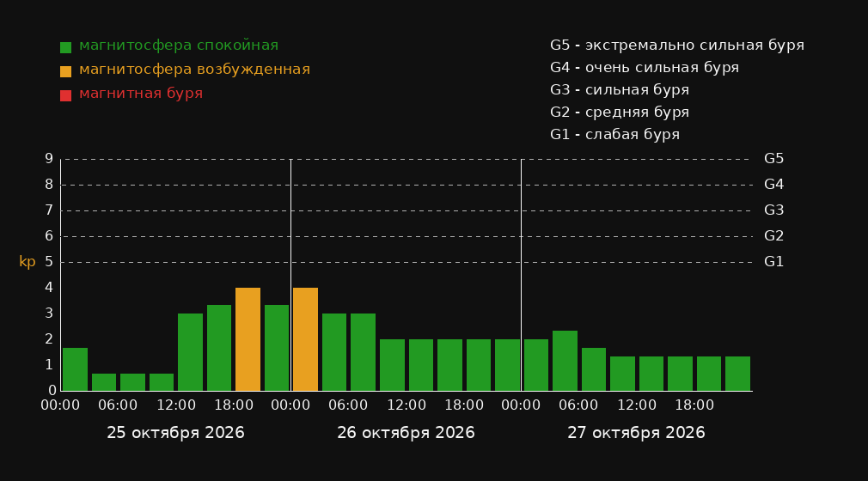Select the 'магнитная буря' legend label
Image resolution: width=868 pixels, height=481 pixels.
(x=141, y=94)
